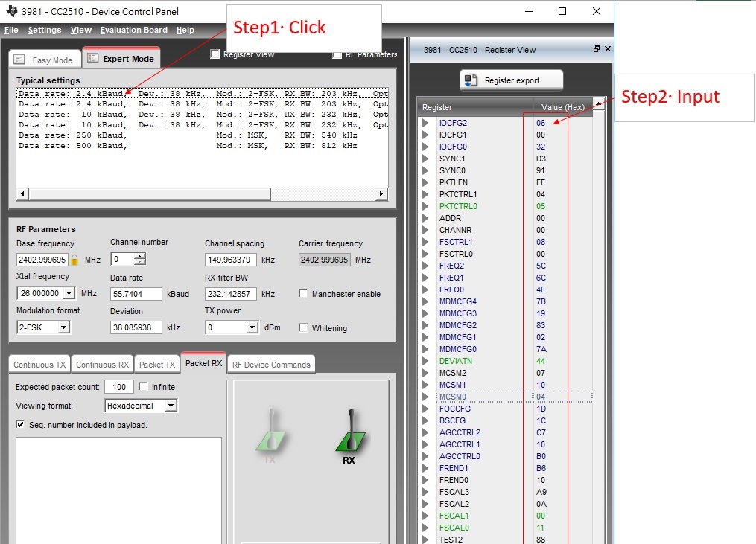Screen dimensions: 756x544
Task: Select the CHANNR register name
Action: click(455, 230)
